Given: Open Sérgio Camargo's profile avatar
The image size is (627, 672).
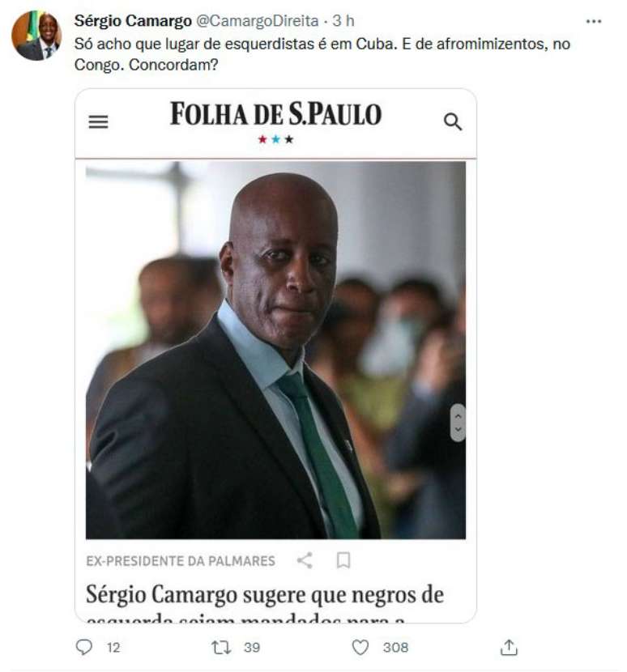Looking at the screenshot, I should 36,36.
